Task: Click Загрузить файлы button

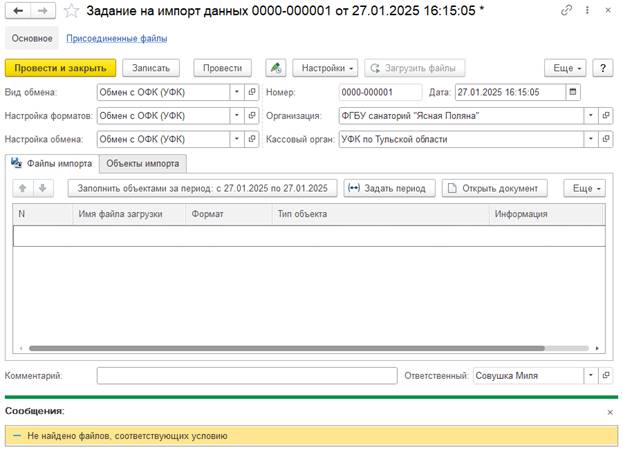Action: coord(415,68)
